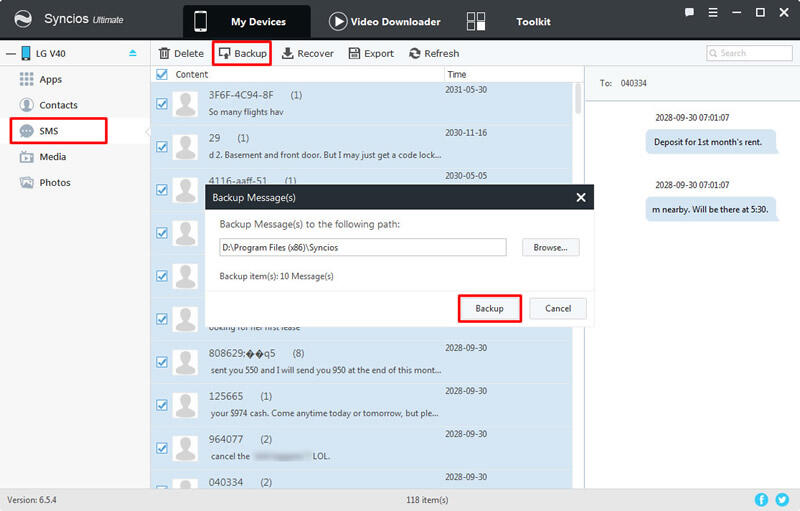Open Photos in the left sidebar
800x511 pixels.
[54, 183]
